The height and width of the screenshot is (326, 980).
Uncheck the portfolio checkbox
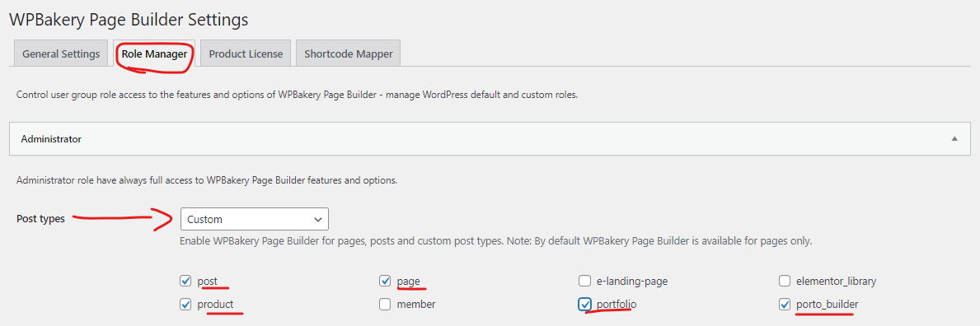[x=585, y=304]
